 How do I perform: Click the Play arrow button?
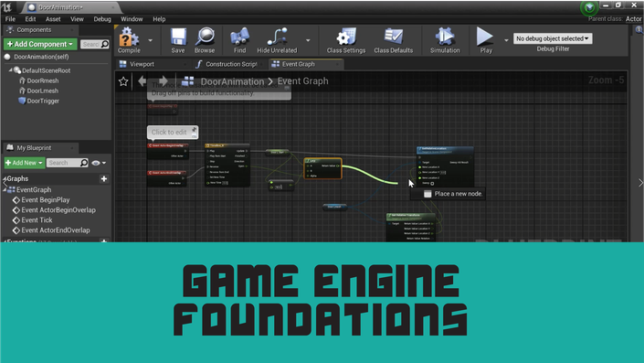(485, 37)
